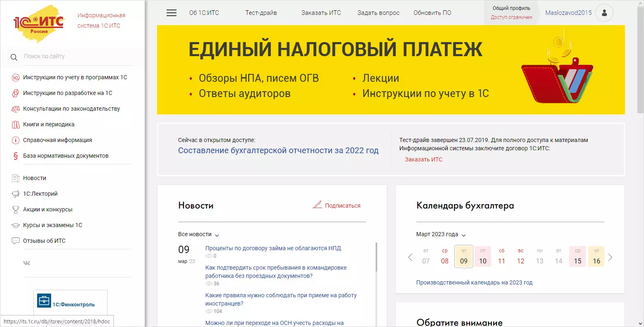Go to next calendar dates arrow
644x327 pixels.
[610, 257]
